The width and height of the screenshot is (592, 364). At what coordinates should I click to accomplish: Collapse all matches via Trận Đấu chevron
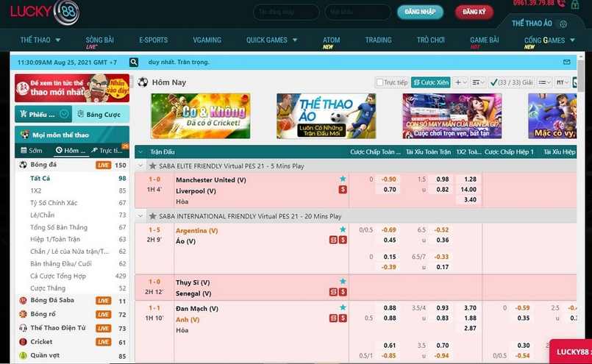140,151
